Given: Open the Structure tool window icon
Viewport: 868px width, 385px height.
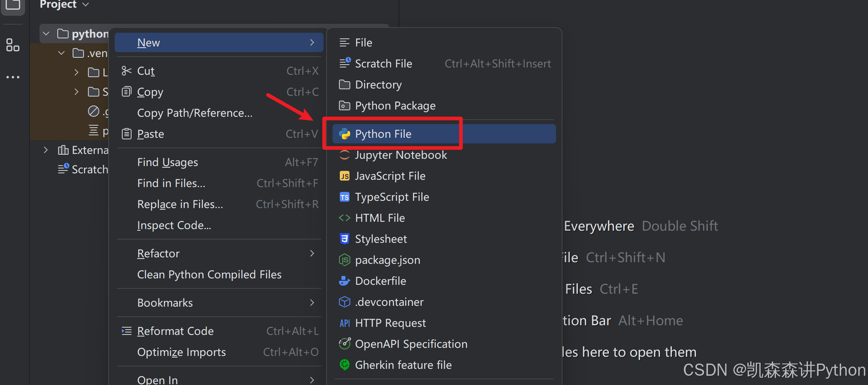Looking at the screenshot, I should tap(13, 45).
